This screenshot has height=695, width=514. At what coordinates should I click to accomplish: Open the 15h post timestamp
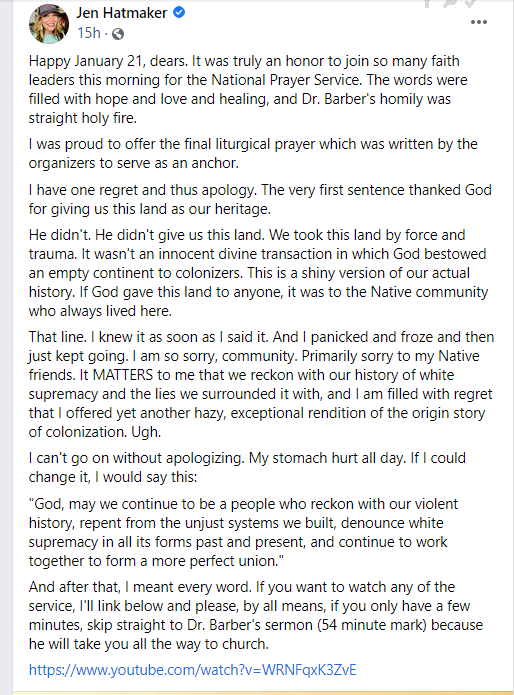(x=89, y=33)
